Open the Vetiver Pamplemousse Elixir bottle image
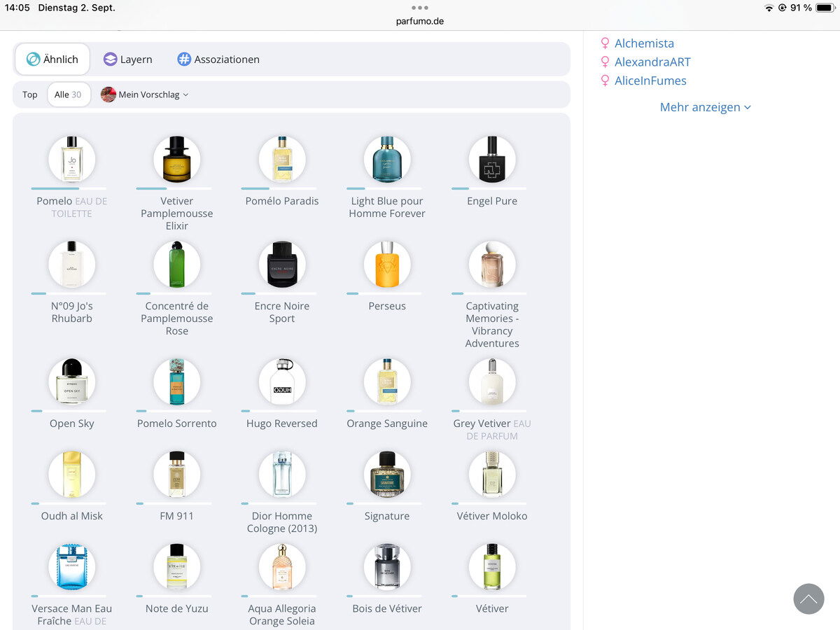Viewport: 840px width, 630px height. 177,160
